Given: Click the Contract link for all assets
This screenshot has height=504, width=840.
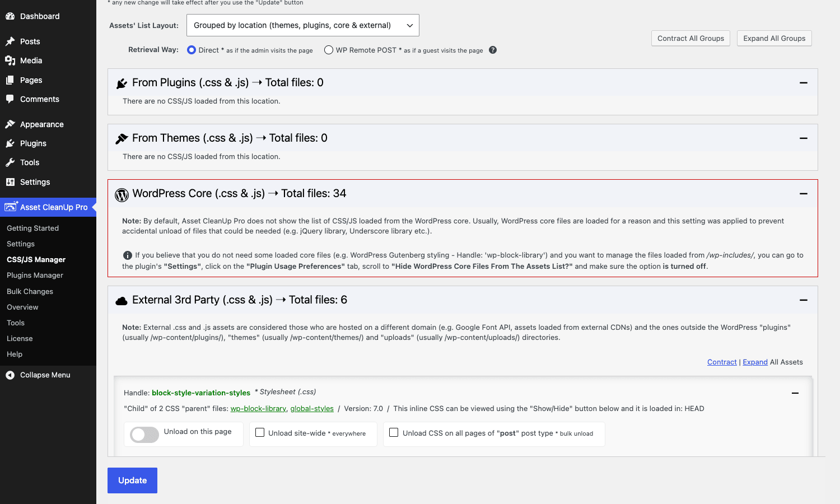Looking at the screenshot, I should tap(722, 362).
